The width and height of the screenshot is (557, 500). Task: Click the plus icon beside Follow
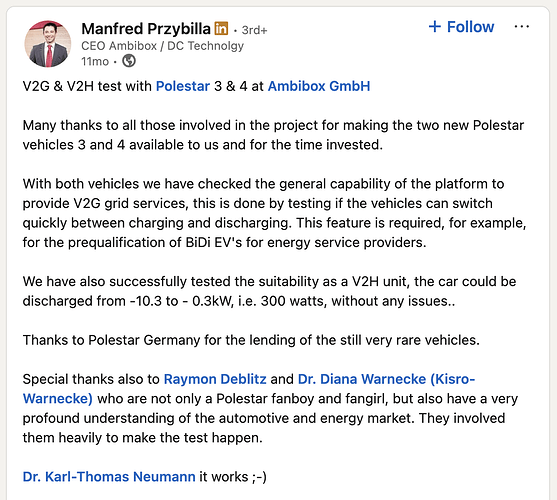coord(435,27)
